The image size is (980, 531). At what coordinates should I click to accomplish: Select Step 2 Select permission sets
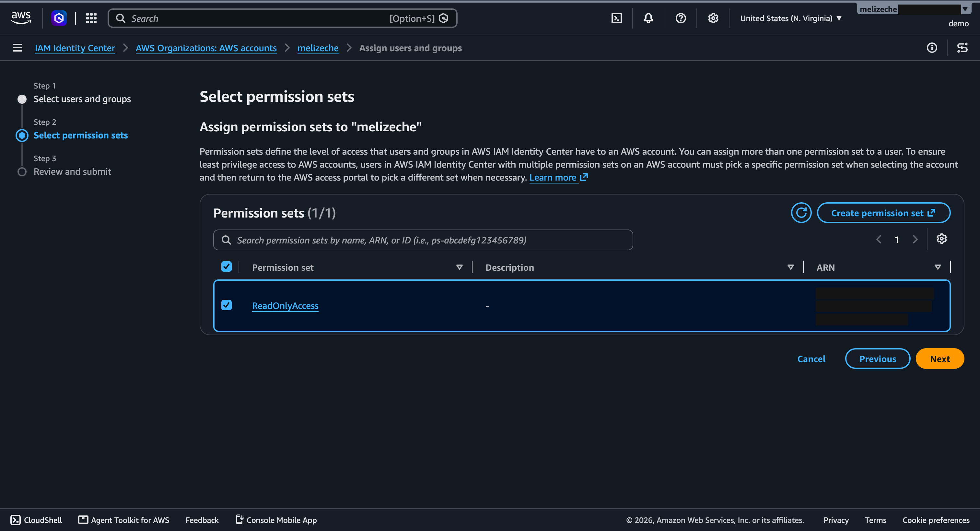click(81, 135)
